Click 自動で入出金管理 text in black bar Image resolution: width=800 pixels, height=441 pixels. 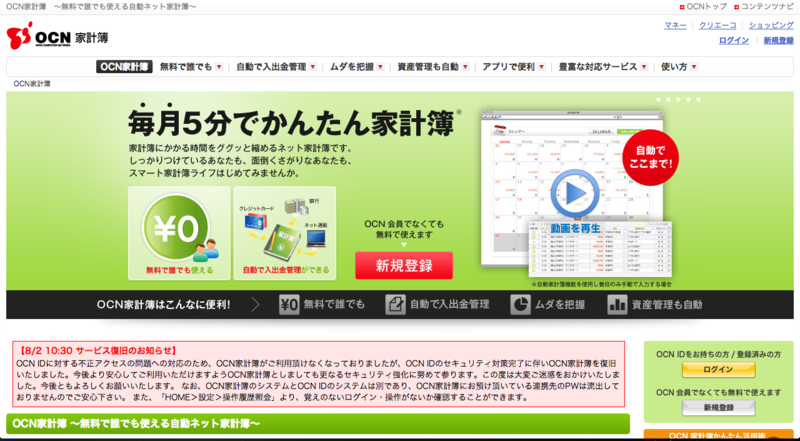click(449, 305)
